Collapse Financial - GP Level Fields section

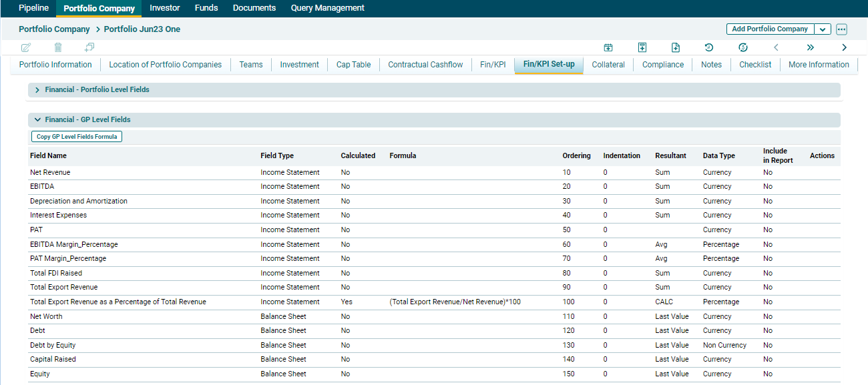[x=37, y=120]
